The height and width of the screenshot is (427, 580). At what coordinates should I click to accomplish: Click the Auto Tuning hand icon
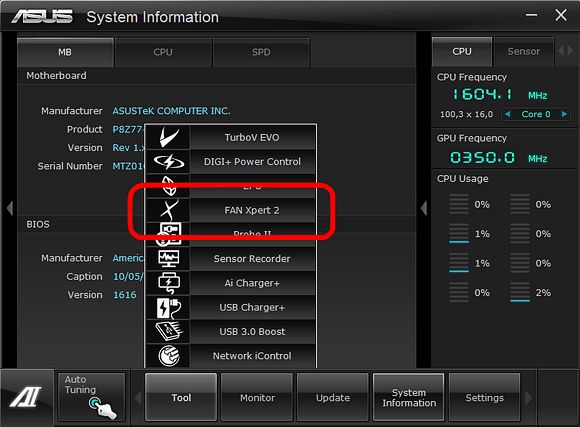pos(102,408)
